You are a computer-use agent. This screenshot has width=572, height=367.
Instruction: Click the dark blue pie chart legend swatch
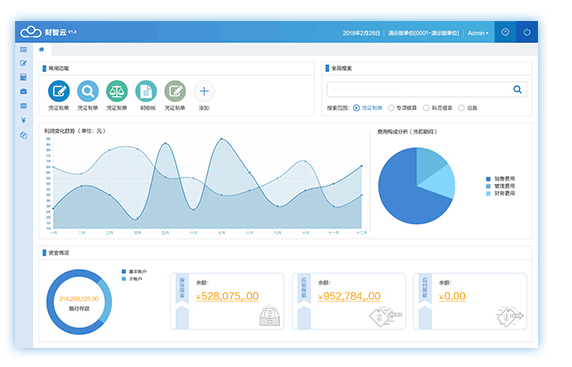pyautogui.click(x=488, y=179)
